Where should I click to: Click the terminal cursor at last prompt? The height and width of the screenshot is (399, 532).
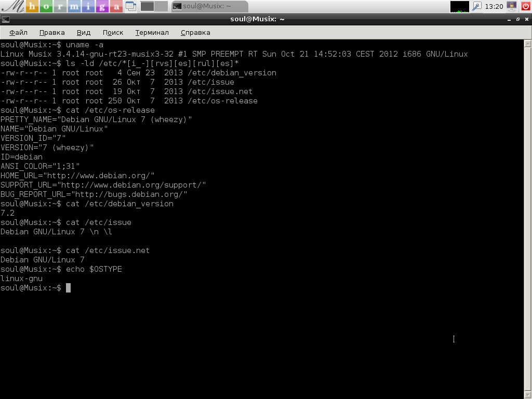68,288
